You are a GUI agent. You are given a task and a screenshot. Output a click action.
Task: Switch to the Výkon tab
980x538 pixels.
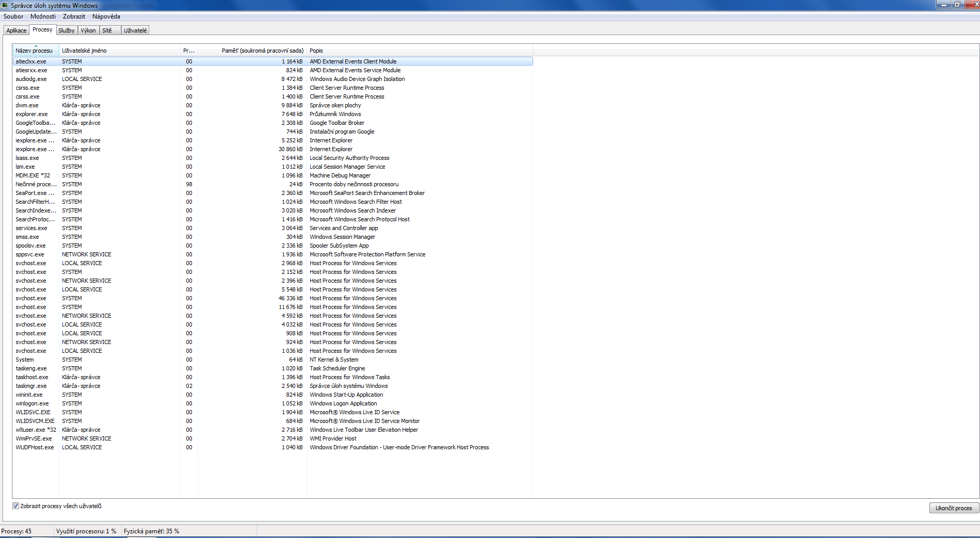click(88, 30)
